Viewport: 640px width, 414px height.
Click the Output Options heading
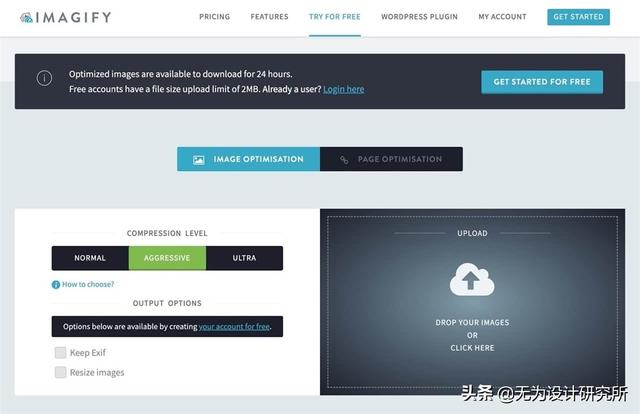[167, 303]
